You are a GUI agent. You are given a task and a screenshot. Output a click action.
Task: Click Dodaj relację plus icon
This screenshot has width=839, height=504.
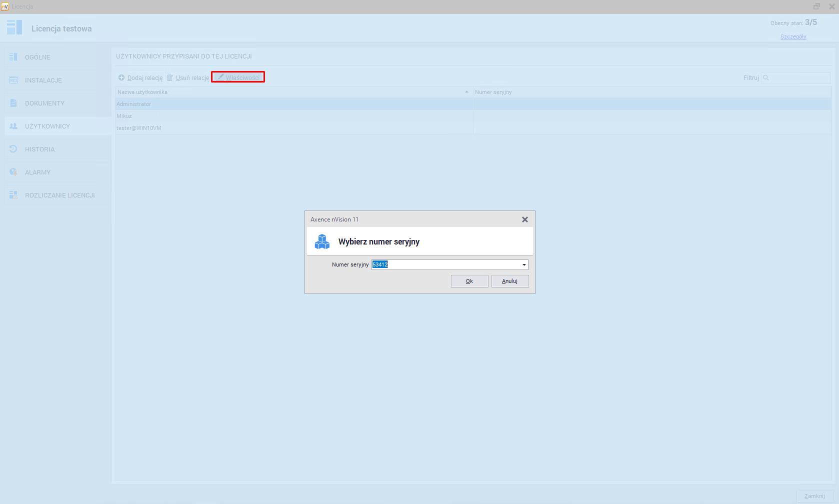[x=121, y=77]
